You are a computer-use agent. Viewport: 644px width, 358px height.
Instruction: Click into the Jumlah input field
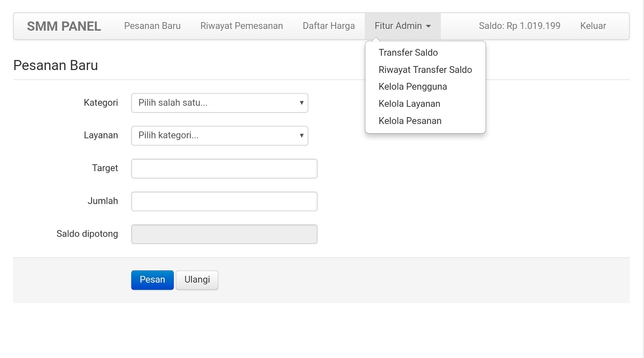pyautogui.click(x=224, y=201)
